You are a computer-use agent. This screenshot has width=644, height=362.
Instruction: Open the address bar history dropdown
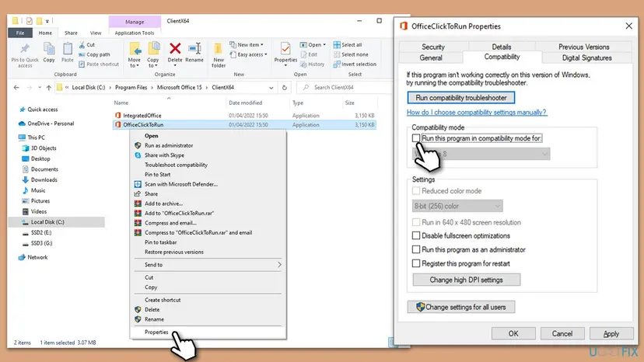[x=271, y=88]
